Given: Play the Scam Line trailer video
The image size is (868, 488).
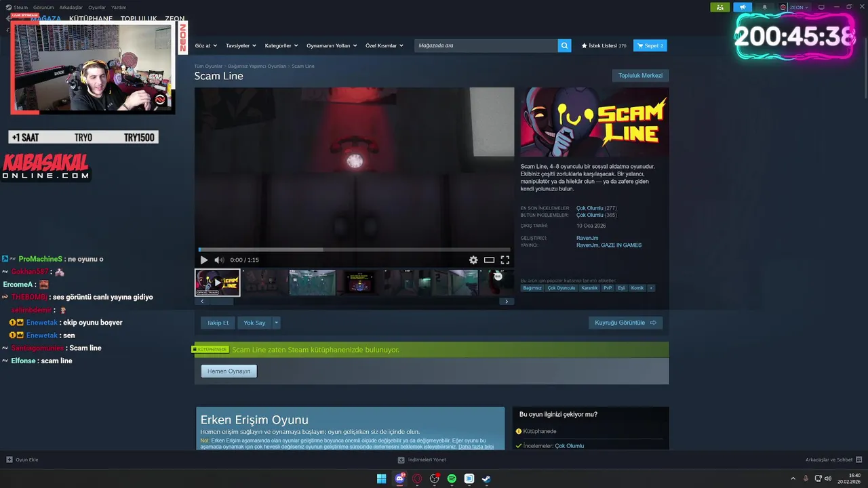Looking at the screenshot, I should pyautogui.click(x=204, y=260).
